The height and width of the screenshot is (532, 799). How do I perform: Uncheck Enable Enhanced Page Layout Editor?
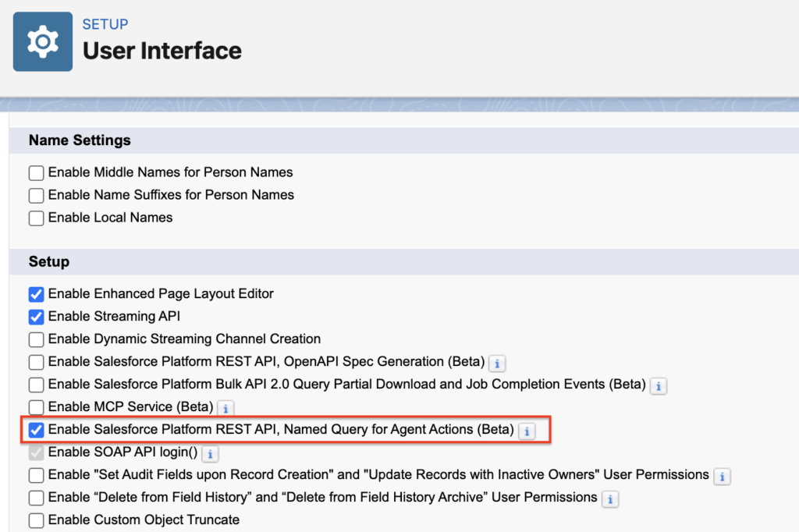[35, 294]
